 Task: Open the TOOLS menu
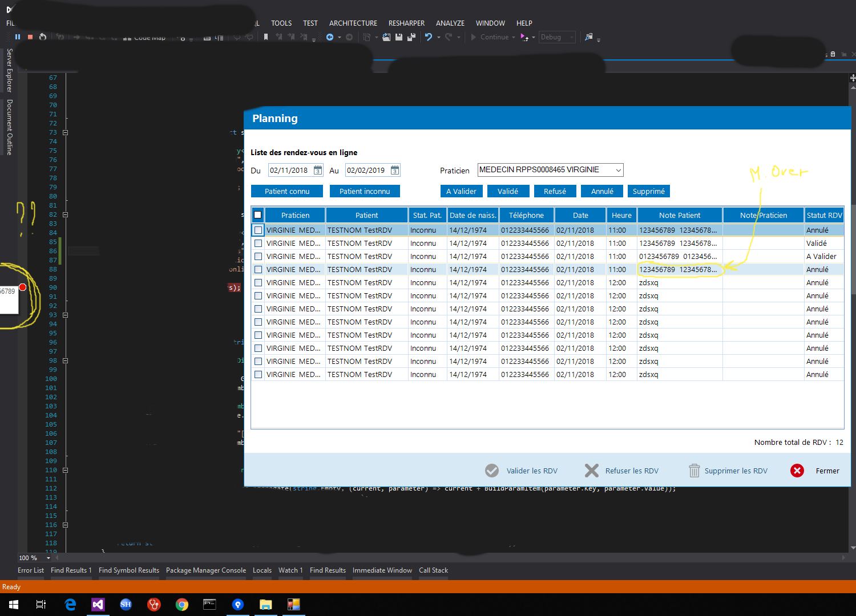(x=281, y=23)
